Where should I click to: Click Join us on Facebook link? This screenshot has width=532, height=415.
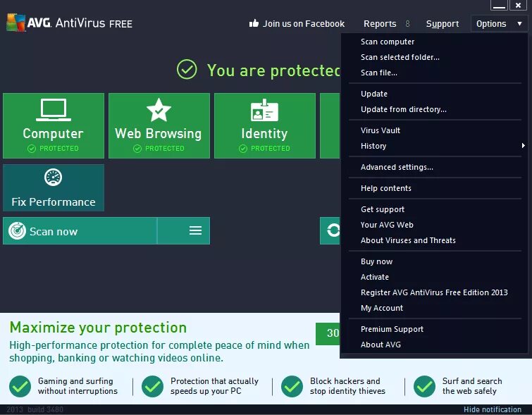[x=304, y=24]
